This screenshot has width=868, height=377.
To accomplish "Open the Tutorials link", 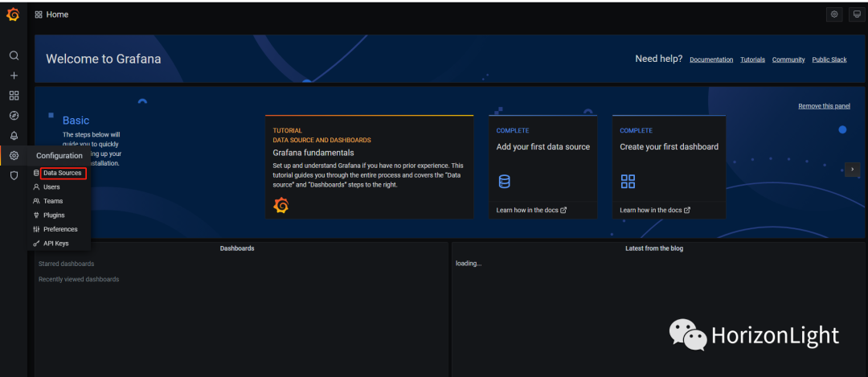I will 753,59.
